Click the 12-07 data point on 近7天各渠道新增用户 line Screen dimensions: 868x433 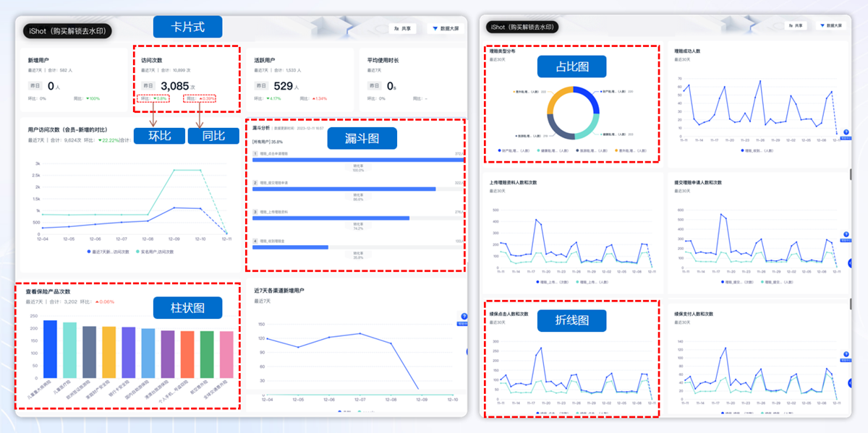[359, 333]
